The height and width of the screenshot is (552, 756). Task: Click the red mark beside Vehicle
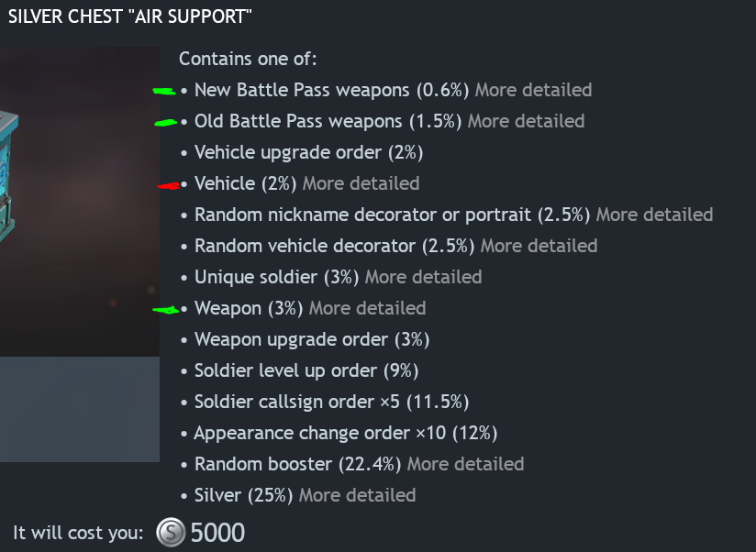169,185
